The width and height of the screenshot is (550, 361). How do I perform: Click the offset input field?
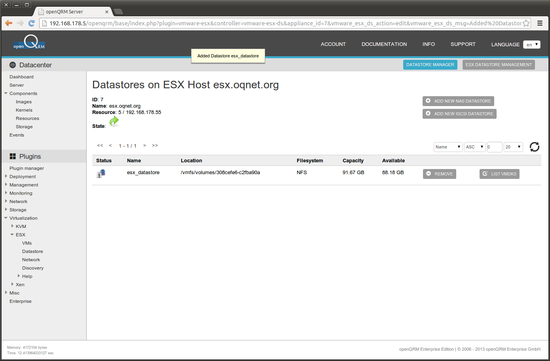point(494,147)
